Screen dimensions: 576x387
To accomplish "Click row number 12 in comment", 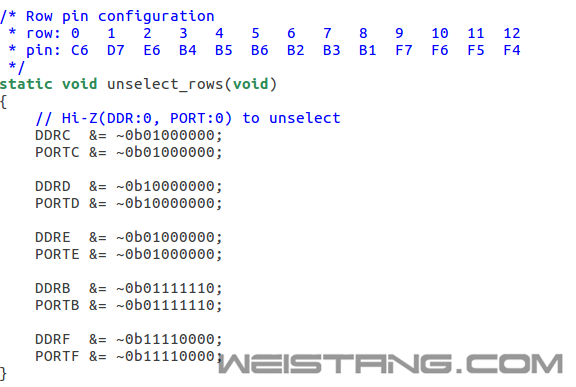I will (512, 33).
